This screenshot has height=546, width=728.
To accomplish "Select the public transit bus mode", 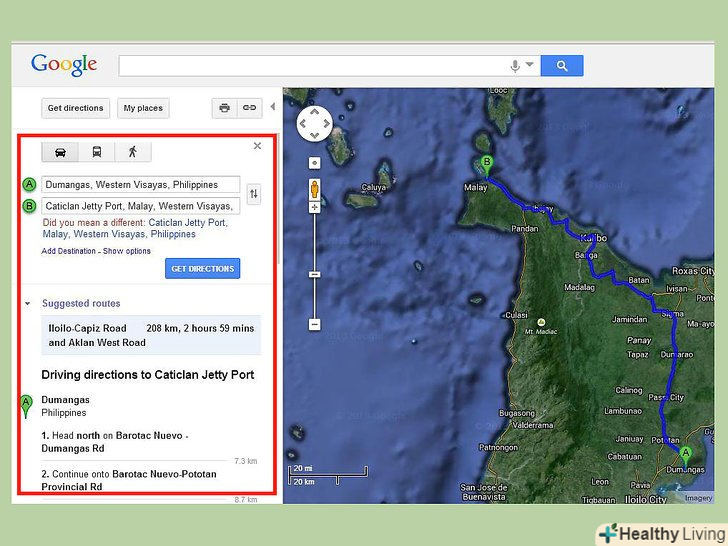I will click(96, 152).
